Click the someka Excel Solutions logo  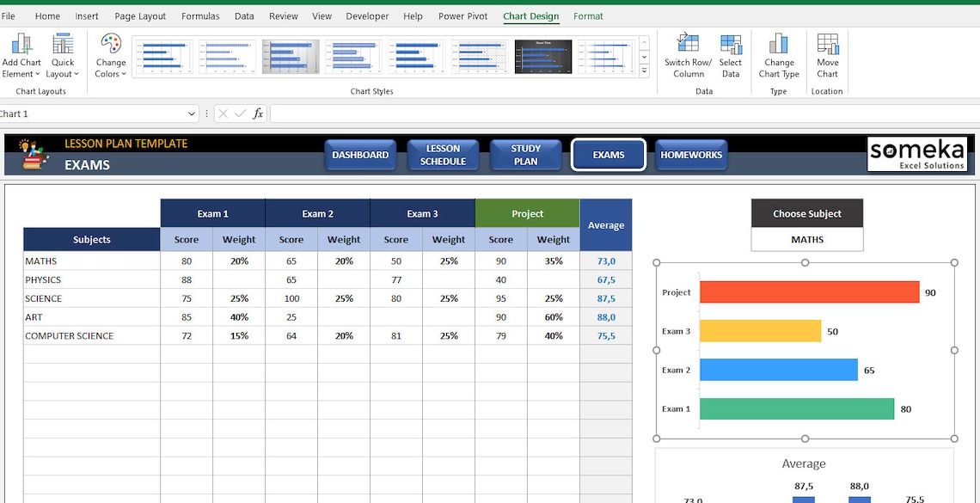(x=917, y=155)
